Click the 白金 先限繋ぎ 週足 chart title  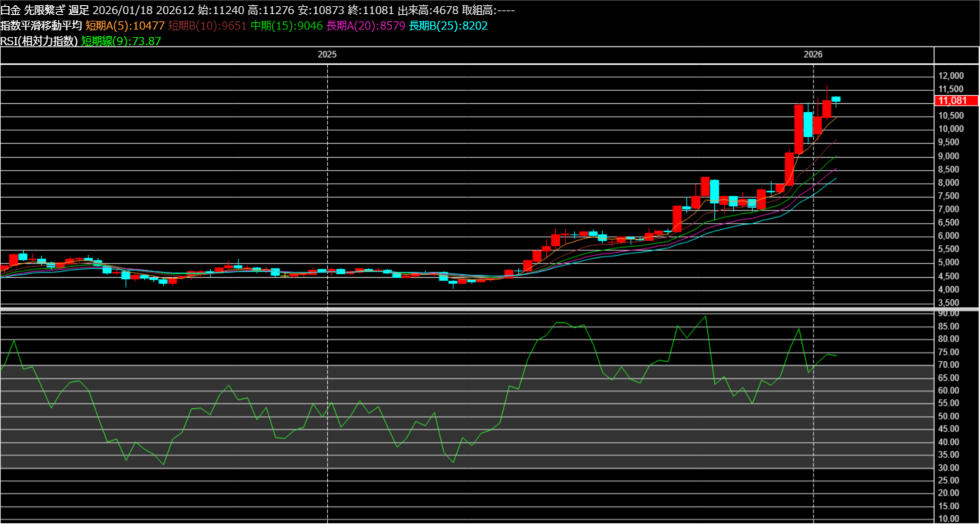45,10
